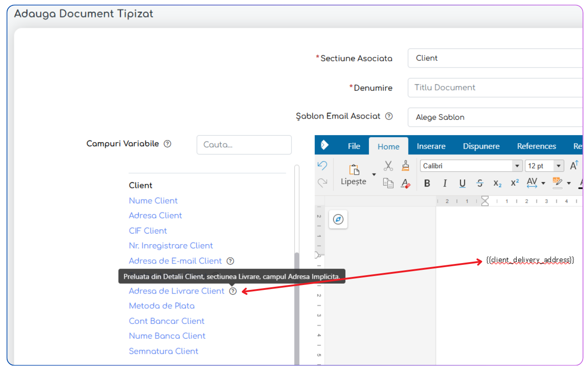
Task: Click the Copy icon in the ribbon
Action: [x=388, y=183]
